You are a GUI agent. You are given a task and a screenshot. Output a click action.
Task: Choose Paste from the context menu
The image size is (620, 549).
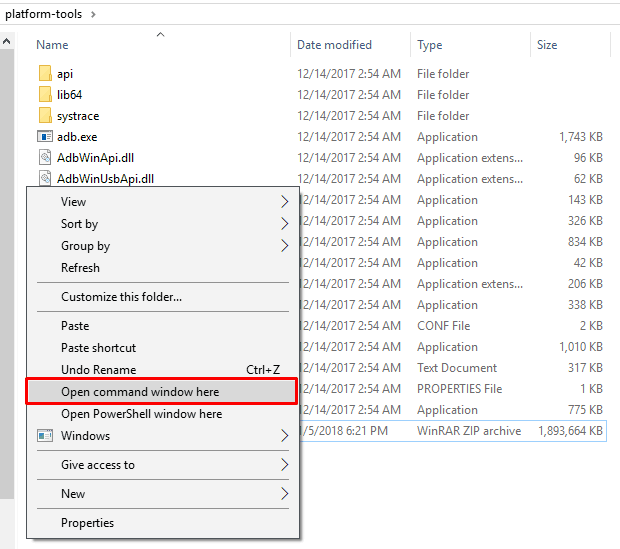(x=161, y=326)
